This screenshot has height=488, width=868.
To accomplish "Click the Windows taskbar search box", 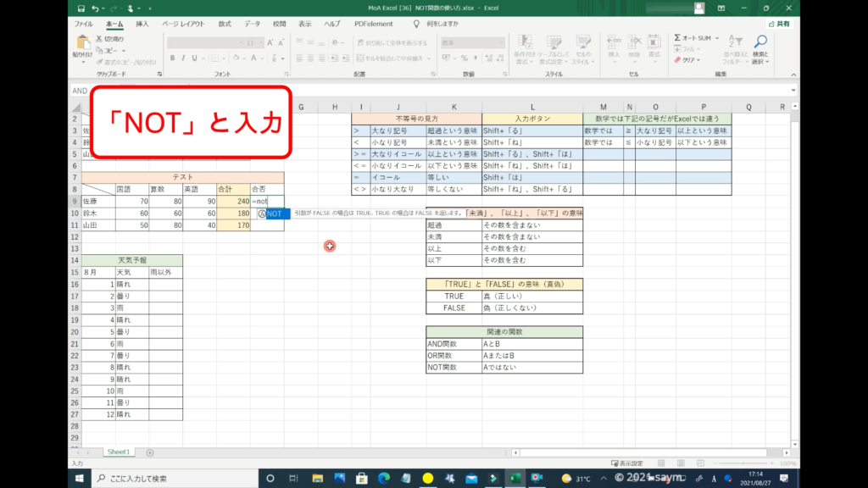I will click(161, 479).
